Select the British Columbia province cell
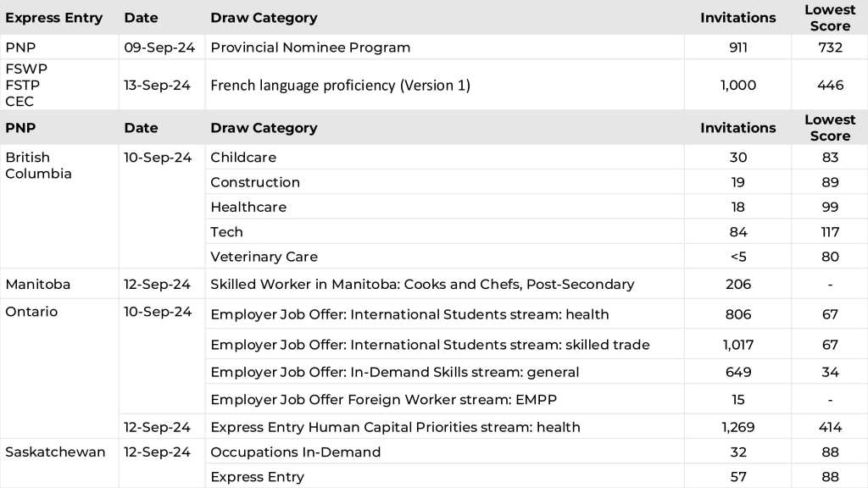The width and height of the screenshot is (868, 488). coord(39,165)
